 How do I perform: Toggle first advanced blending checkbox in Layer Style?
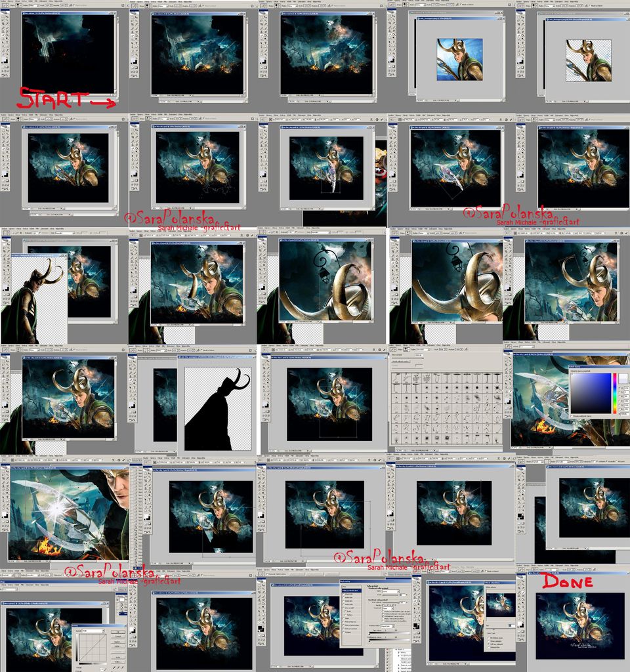click(383, 612)
